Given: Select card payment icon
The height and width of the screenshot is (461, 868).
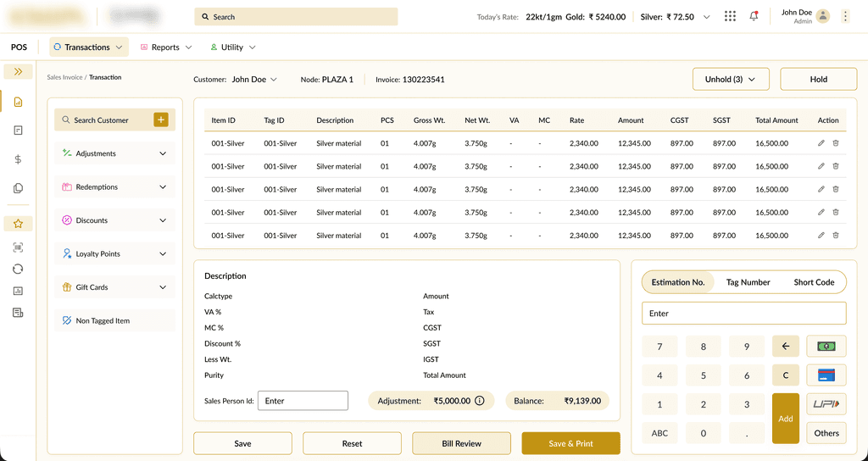Looking at the screenshot, I should pos(826,375).
